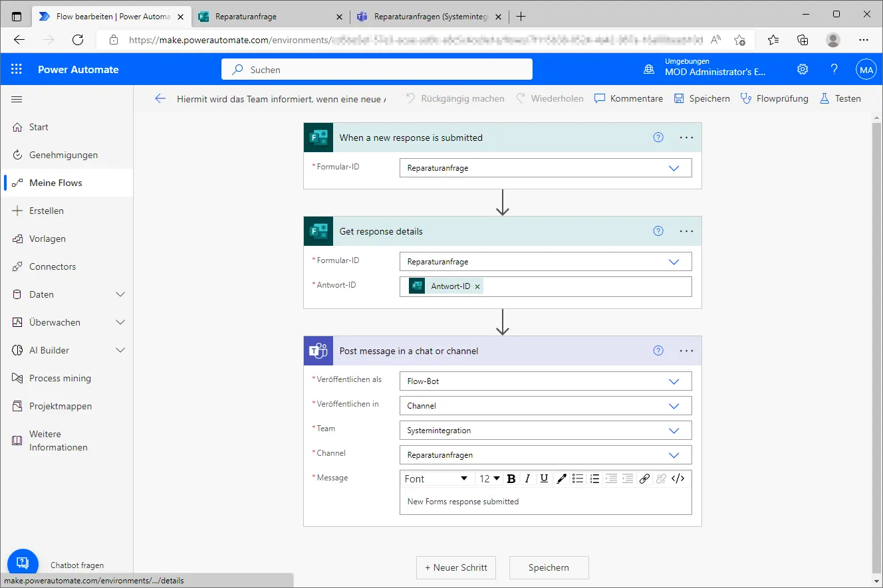Viewport: 883px width, 588px height.
Task: Open the Chatbot fragen bubble
Action: (23, 565)
